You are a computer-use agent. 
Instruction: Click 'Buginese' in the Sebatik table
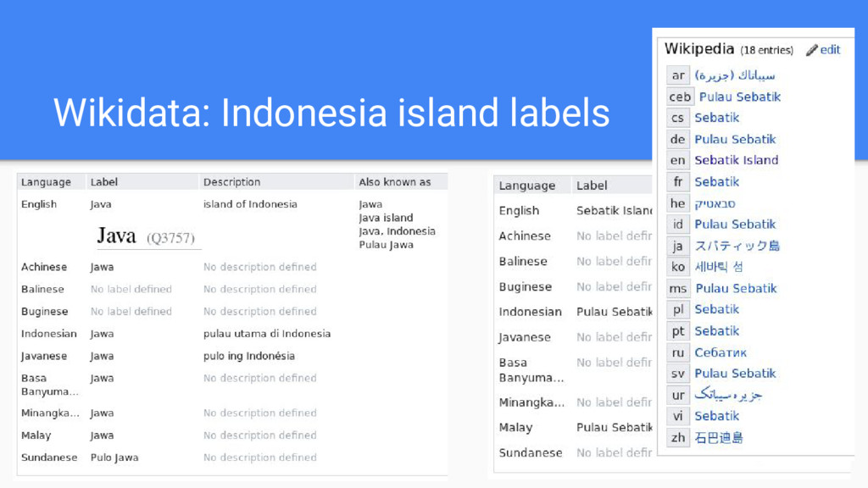(526, 287)
